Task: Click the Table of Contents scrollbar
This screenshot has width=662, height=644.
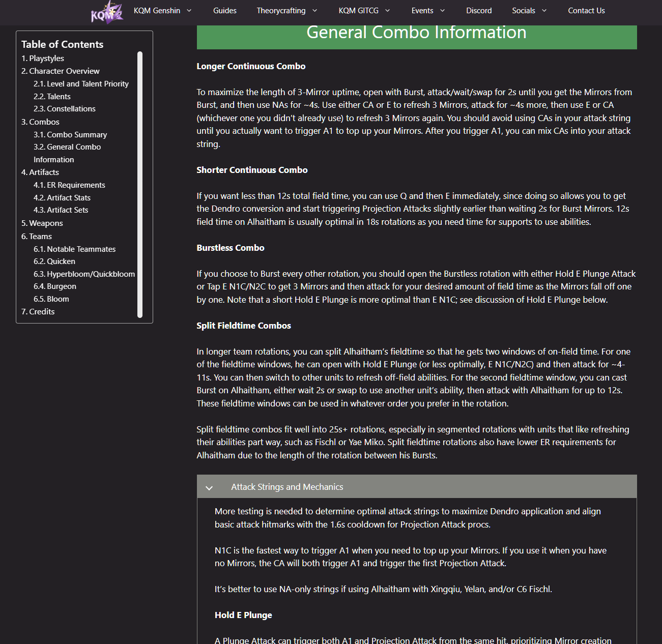Action: pos(140,185)
